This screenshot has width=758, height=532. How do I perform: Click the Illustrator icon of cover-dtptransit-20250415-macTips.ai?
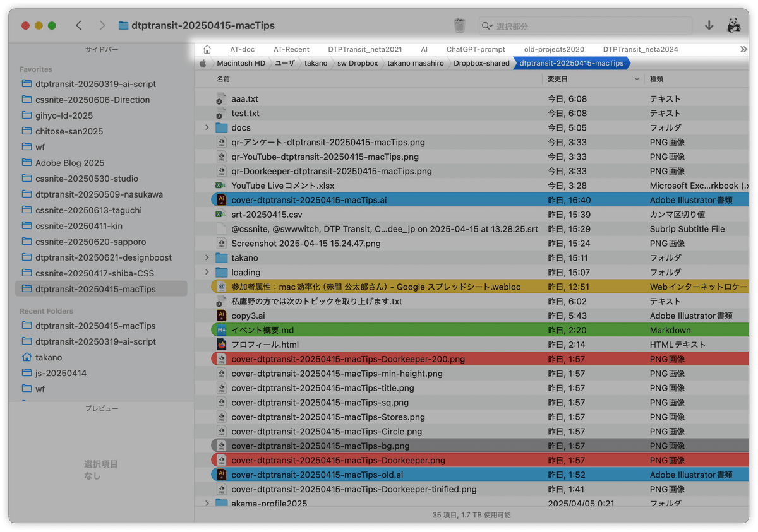coord(221,200)
